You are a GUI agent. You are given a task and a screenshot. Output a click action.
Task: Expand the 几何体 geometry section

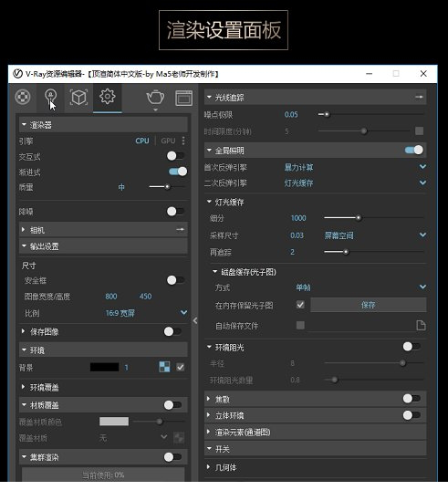pyautogui.click(x=209, y=467)
